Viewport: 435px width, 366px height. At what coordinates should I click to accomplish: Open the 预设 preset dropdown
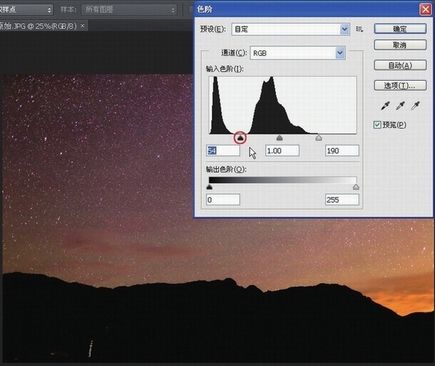click(x=290, y=29)
